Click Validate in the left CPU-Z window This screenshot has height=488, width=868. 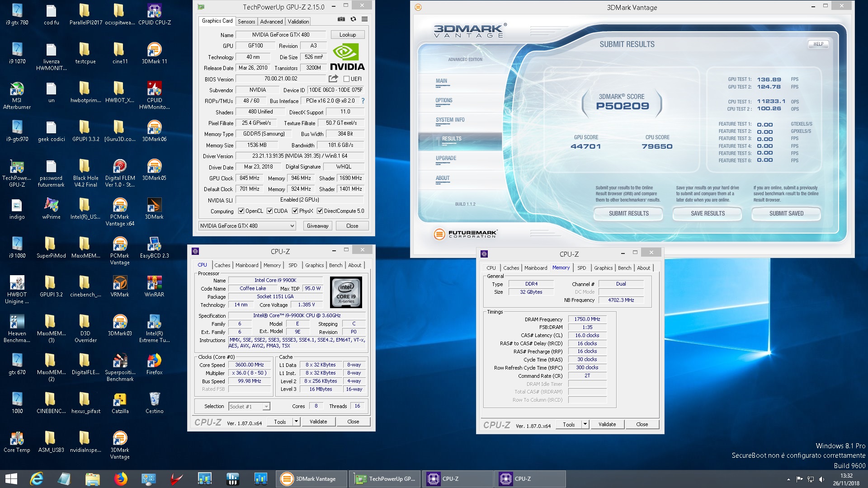[318, 422]
